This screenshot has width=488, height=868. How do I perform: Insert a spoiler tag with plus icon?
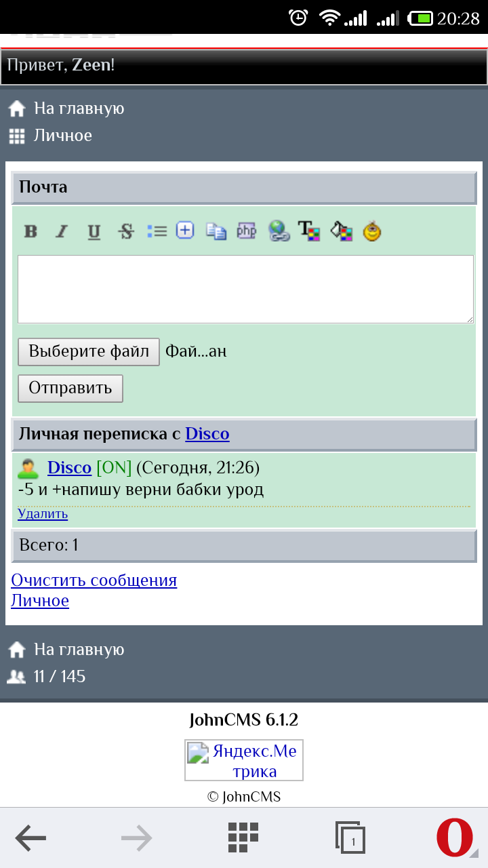pos(185,231)
